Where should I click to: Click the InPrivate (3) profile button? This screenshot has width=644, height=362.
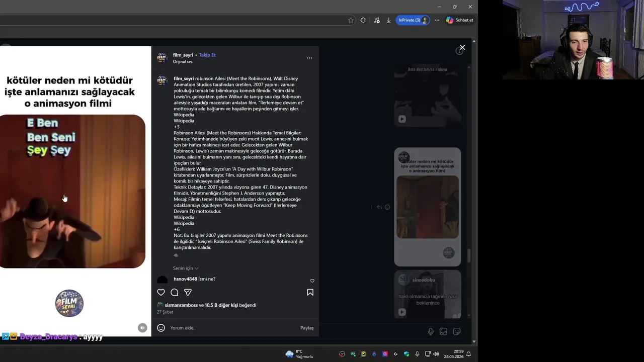pyautogui.click(x=413, y=20)
